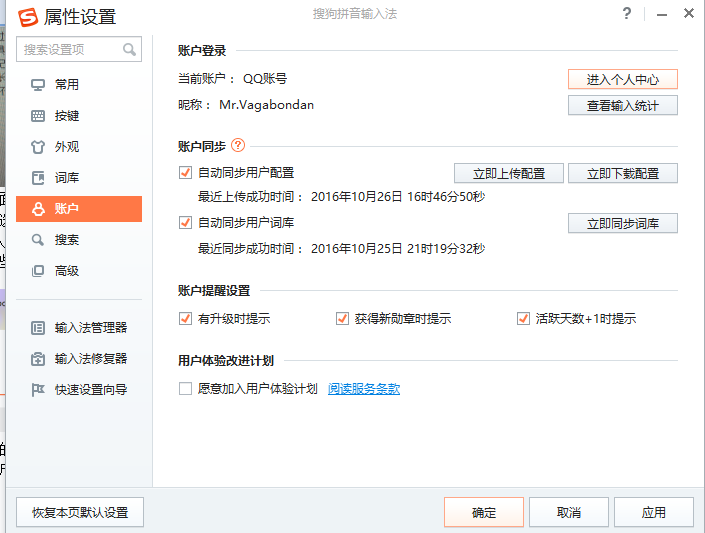Click the sync time 2016年10月25日 21时19分32秒
Screen dimensions: 705x533
click(398, 249)
